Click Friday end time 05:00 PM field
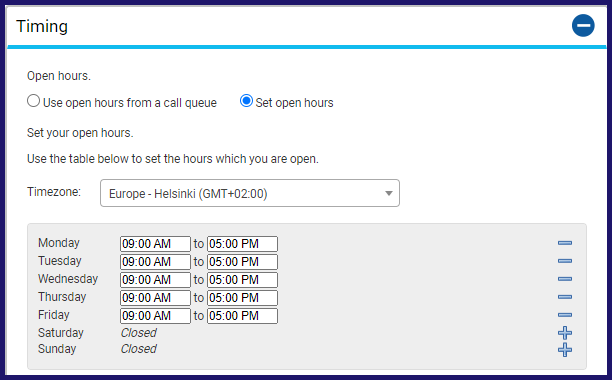 coord(242,316)
